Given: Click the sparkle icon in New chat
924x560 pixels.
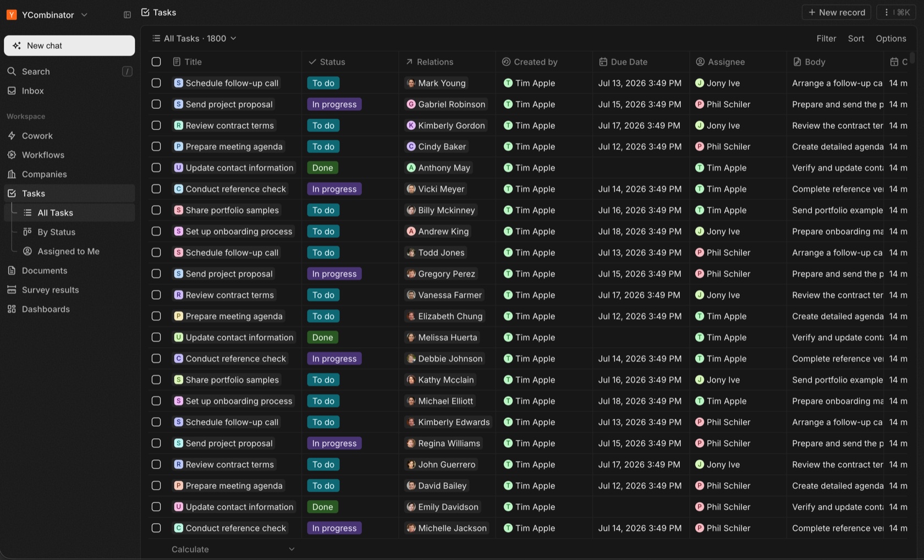Looking at the screenshot, I should tap(17, 46).
